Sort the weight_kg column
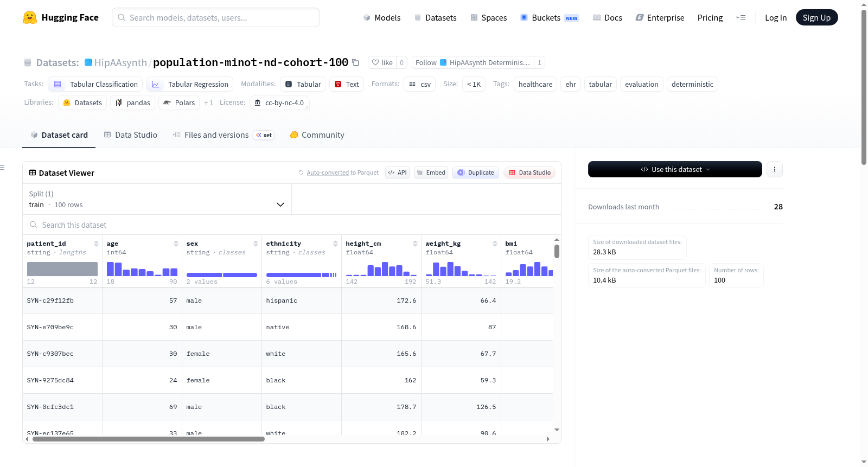This screenshot has height=467, width=868. click(495, 244)
